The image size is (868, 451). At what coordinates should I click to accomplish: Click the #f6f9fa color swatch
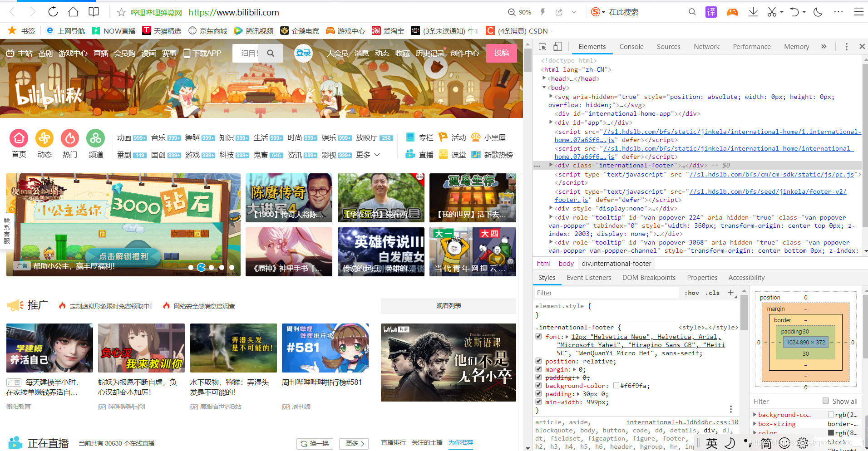[616, 385]
